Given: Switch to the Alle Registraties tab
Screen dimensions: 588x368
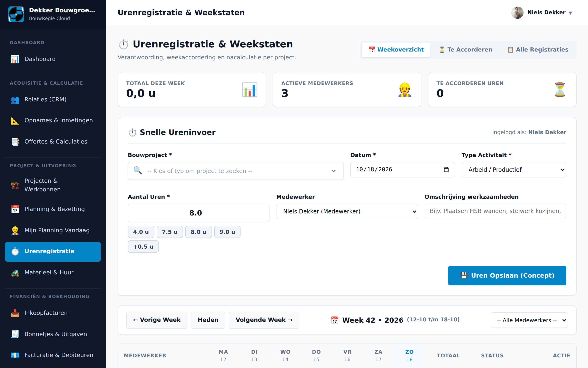Looking at the screenshot, I should click(538, 50).
